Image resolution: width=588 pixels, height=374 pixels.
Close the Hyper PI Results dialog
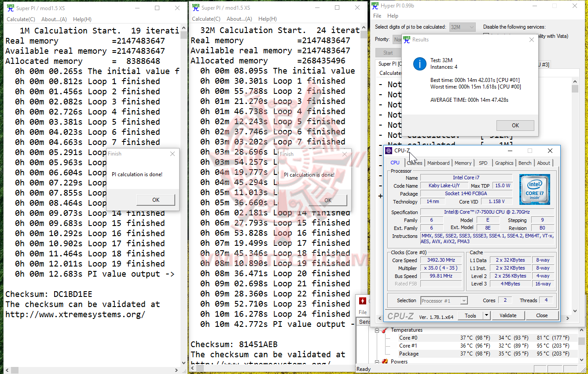(x=531, y=40)
